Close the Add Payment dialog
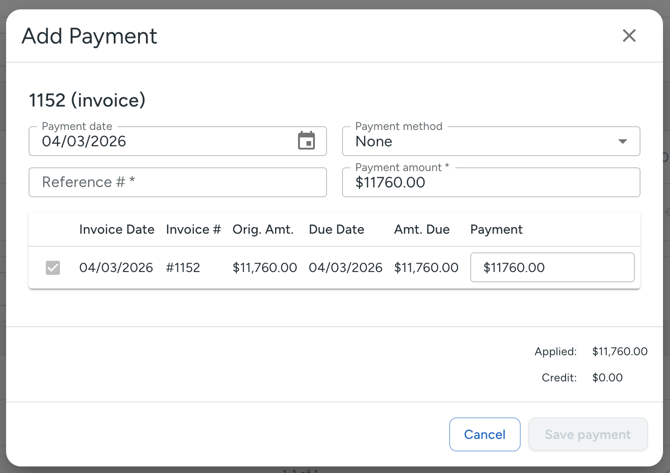The height and width of the screenshot is (473, 670). coord(629,36)
